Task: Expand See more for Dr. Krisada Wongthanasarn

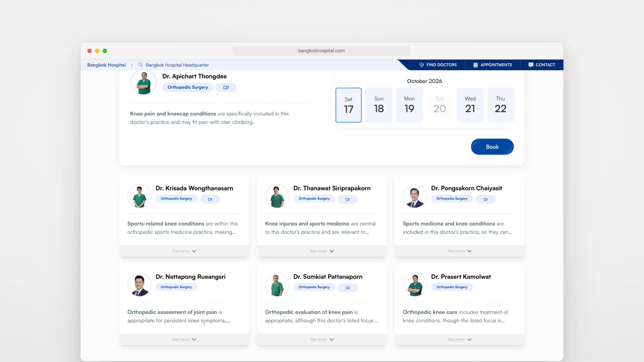Action: pos(184,251)
